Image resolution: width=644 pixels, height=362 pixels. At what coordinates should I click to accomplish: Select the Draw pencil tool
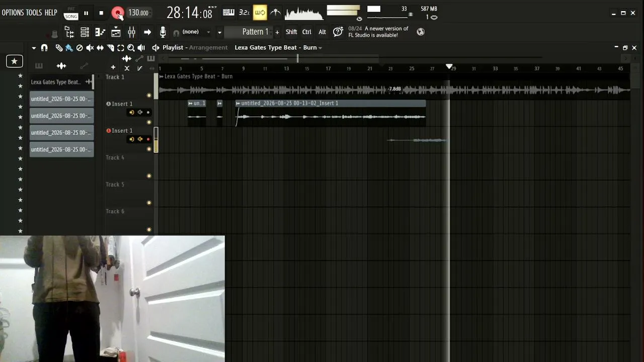click(59, 48)
